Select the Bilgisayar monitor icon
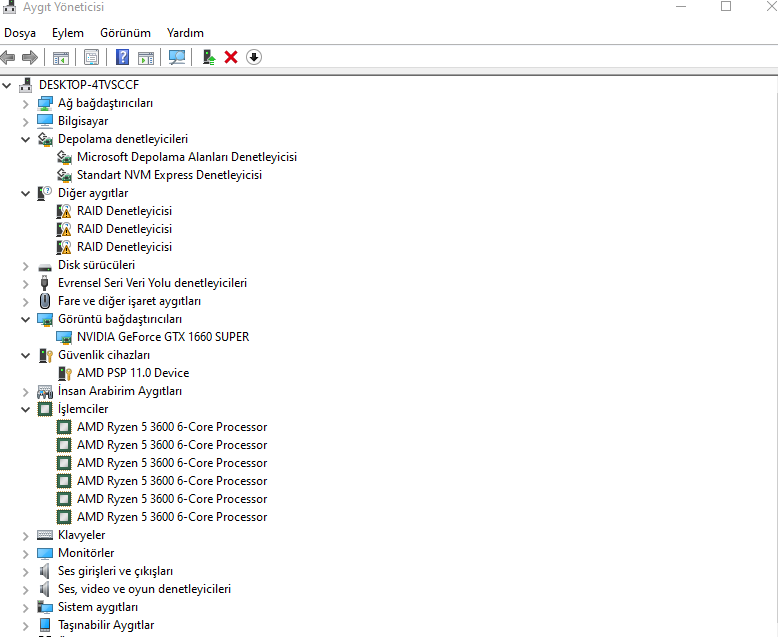 coord(45,121)
